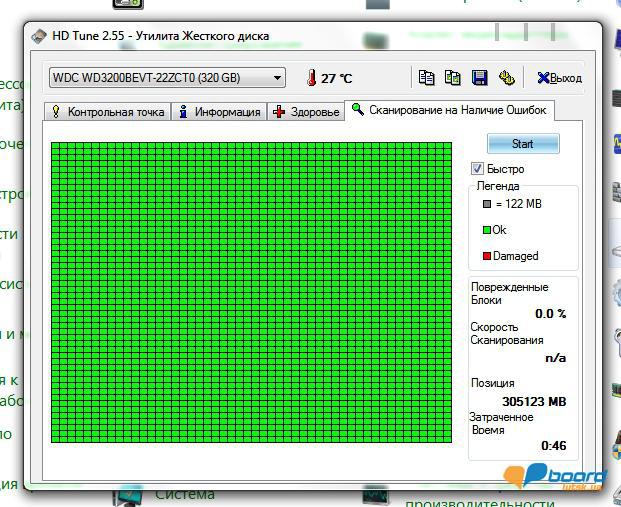Save screenshot using the floppy disk icon
This screenshot has width=621, height=507.
pyautogui.click(x=479, y=78)
